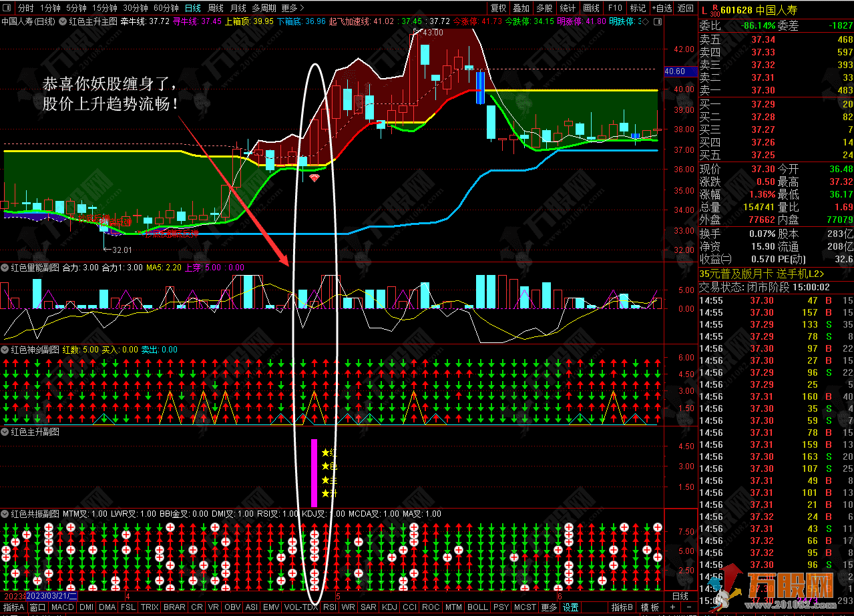Viewport: 854px width, 616px height.
Task: Select the VOL-TDX indicator tab
Action: [300, 608]
